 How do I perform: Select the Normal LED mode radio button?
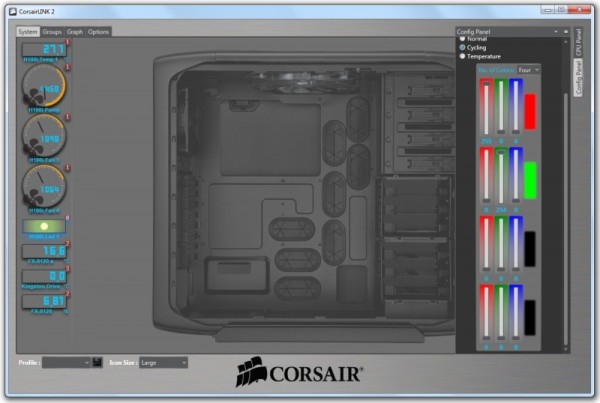tap(462, 39)
